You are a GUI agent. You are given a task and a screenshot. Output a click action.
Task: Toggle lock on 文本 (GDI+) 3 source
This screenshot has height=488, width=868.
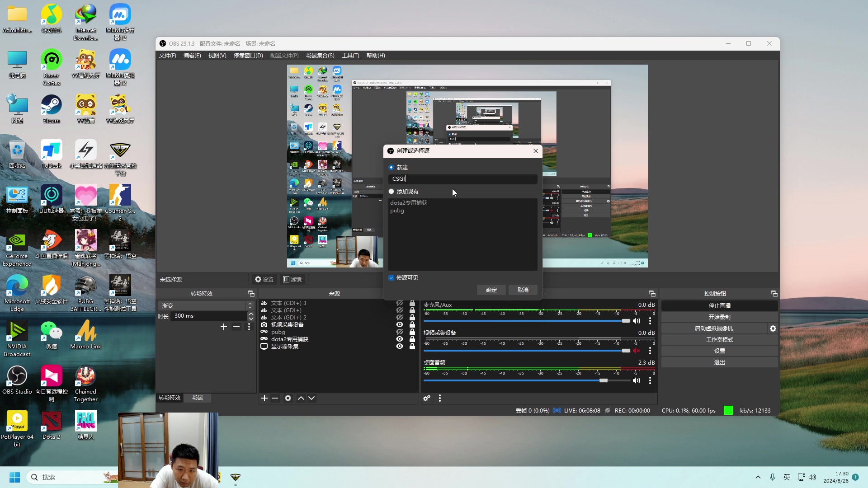click(x=412, y=303)
